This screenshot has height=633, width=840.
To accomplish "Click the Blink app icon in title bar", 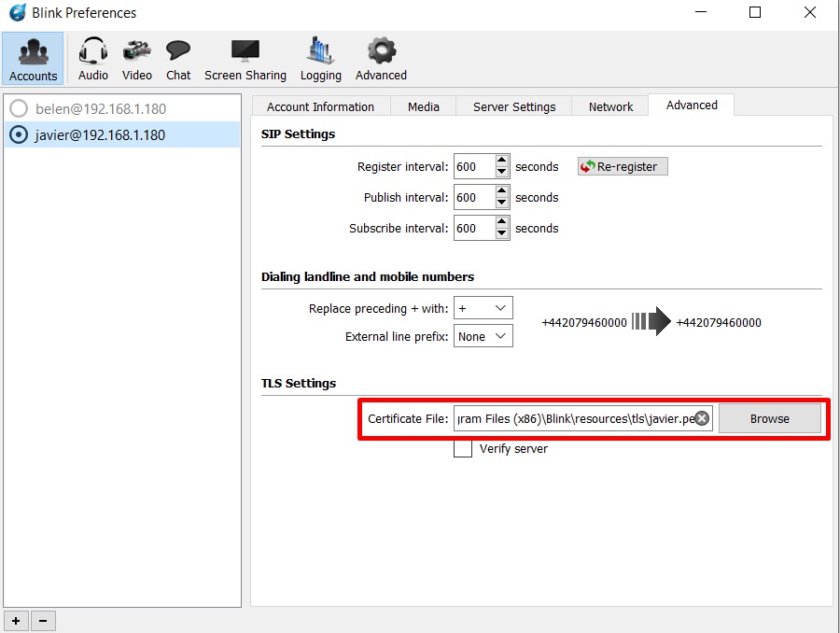I will pyautogui.click(x=17, y=12).
